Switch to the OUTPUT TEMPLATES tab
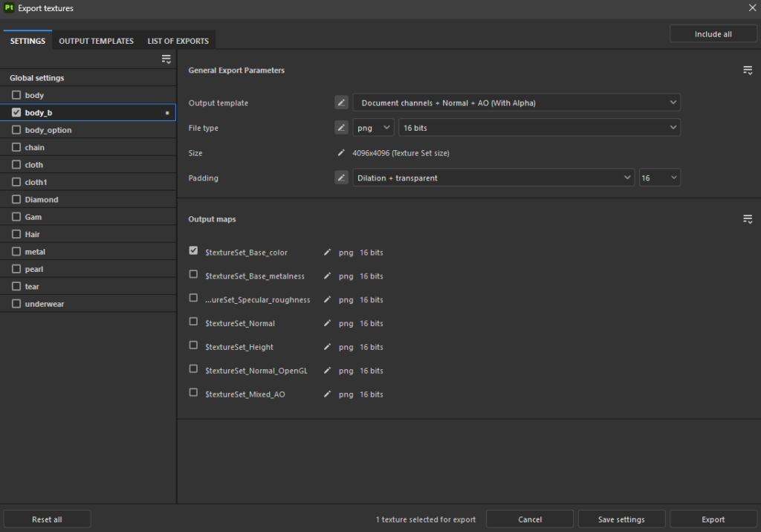Screen dimensions: 761x532 click(x=96, y=41)
